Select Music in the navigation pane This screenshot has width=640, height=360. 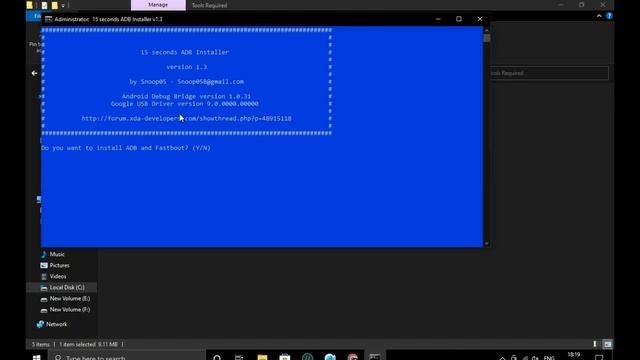coord(56,254)
